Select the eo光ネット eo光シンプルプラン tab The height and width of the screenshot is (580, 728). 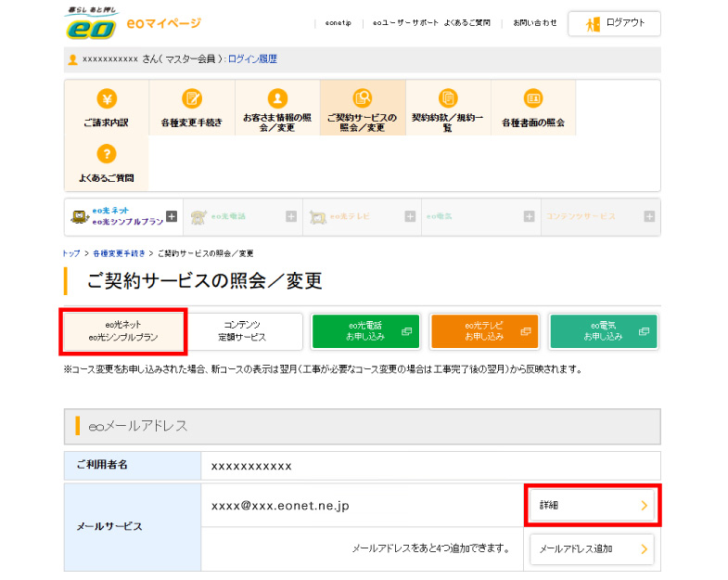click(x=123, y=331)
